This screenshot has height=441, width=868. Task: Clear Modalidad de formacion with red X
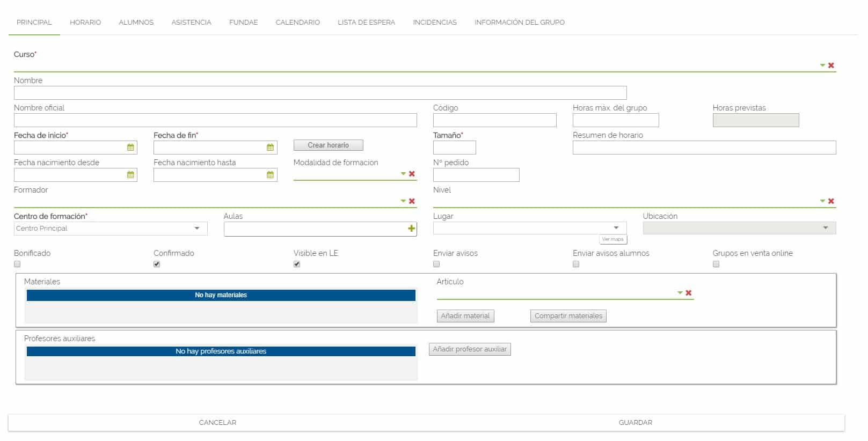[412, 174]
